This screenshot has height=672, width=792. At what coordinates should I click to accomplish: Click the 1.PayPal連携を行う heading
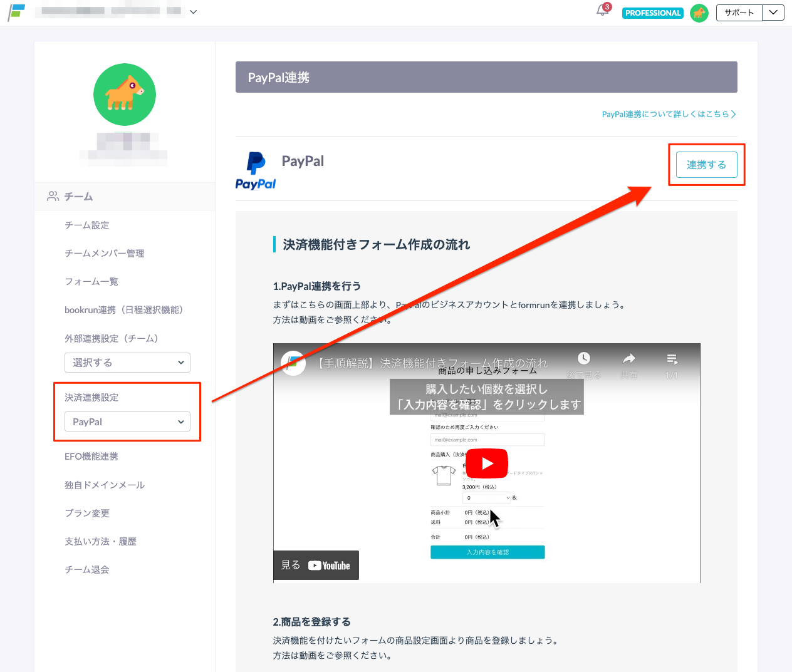(317, 286)
